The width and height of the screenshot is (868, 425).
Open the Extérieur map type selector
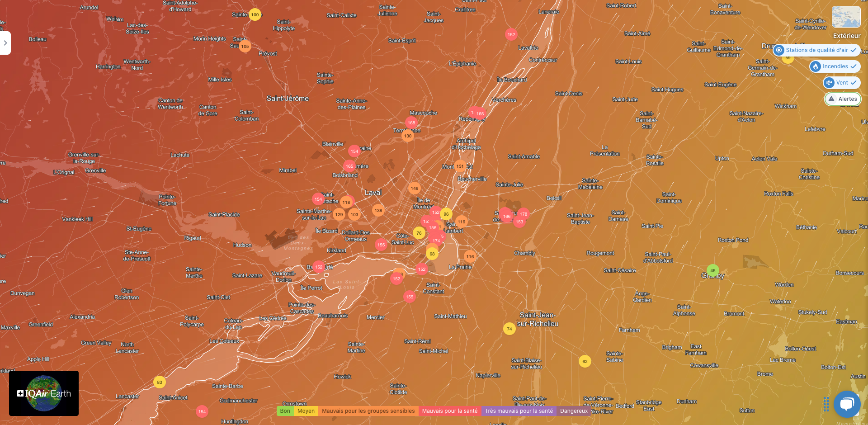tap(846, 18)
